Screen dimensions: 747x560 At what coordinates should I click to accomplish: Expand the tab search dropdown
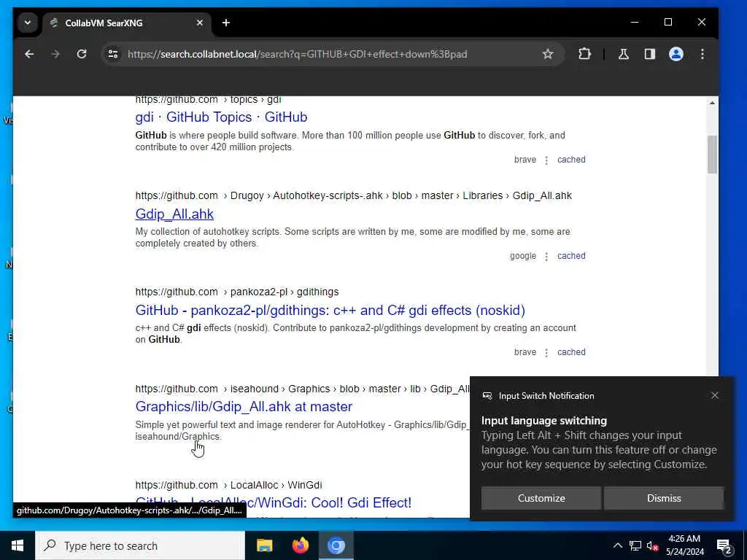[28, 23]
